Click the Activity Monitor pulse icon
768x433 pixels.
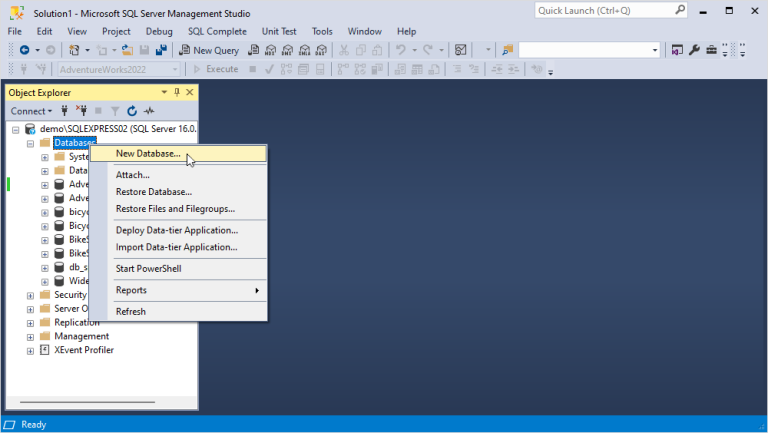[149, 111]
